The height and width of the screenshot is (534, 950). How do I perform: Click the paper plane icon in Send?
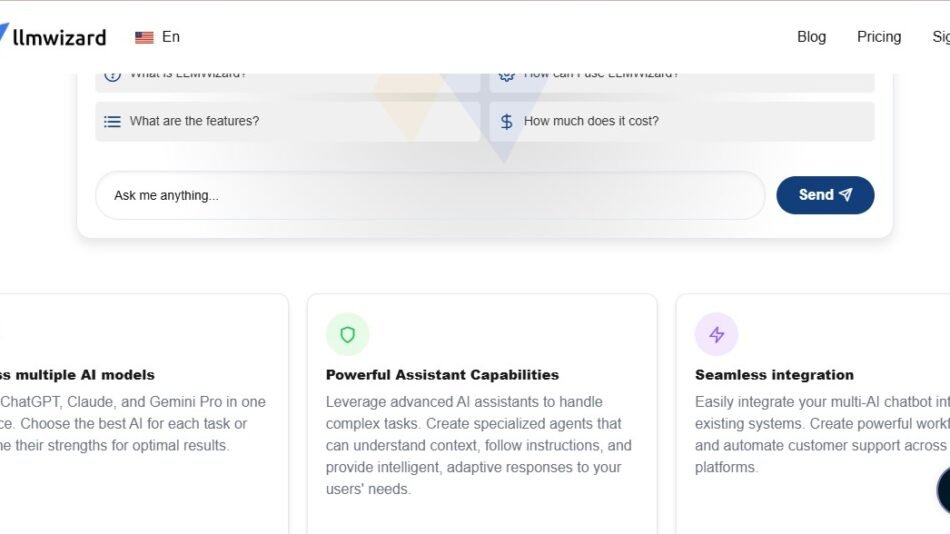click(846, 195)
